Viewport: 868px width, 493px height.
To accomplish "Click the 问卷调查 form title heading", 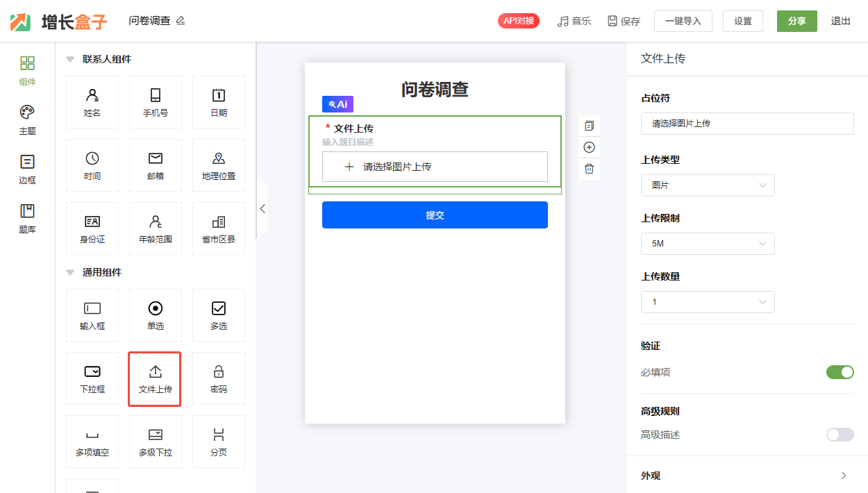I will tap(435, 89).
